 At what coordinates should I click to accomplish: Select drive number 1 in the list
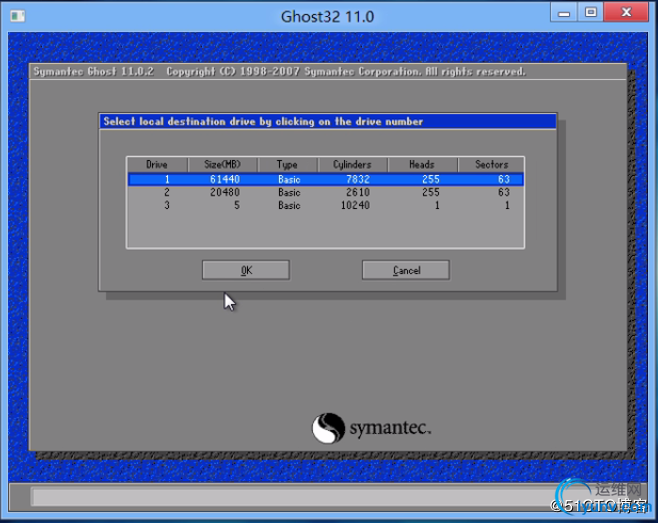[326, 179]
